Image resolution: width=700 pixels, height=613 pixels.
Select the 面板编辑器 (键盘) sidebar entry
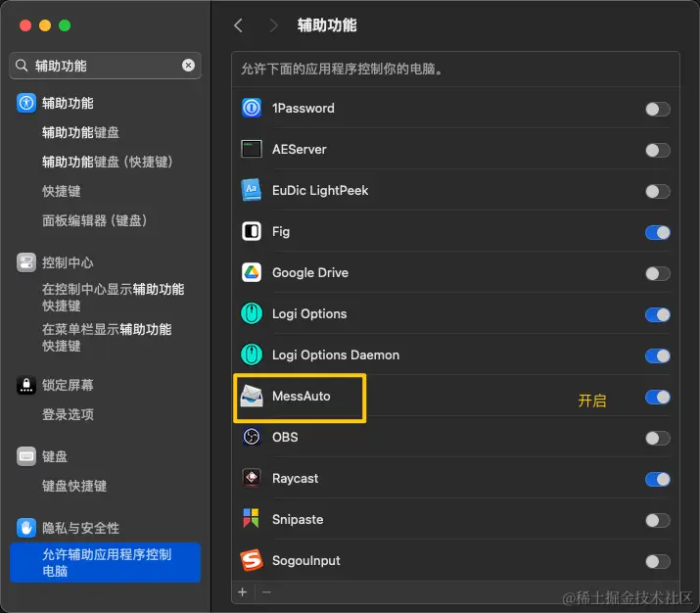click(94, 220)
